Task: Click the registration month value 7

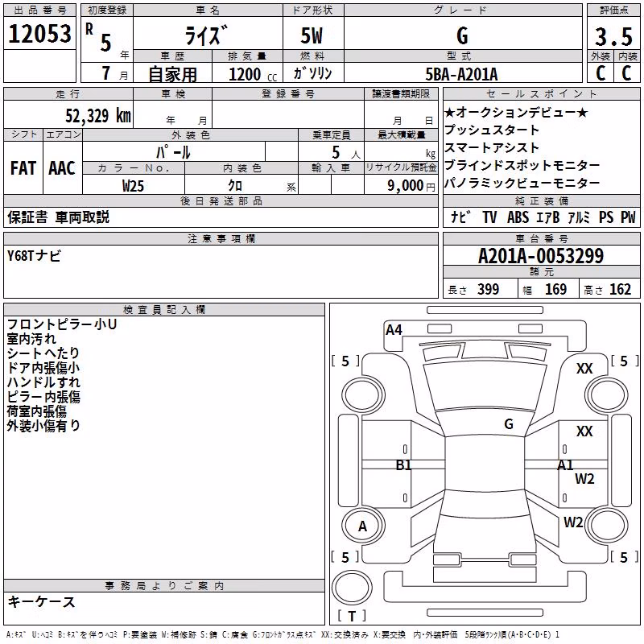Action: click(x=106, y=73)
